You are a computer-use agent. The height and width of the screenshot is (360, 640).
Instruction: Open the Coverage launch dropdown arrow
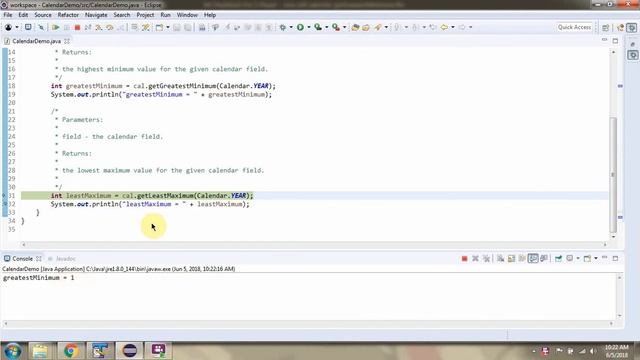click(327, 27)
